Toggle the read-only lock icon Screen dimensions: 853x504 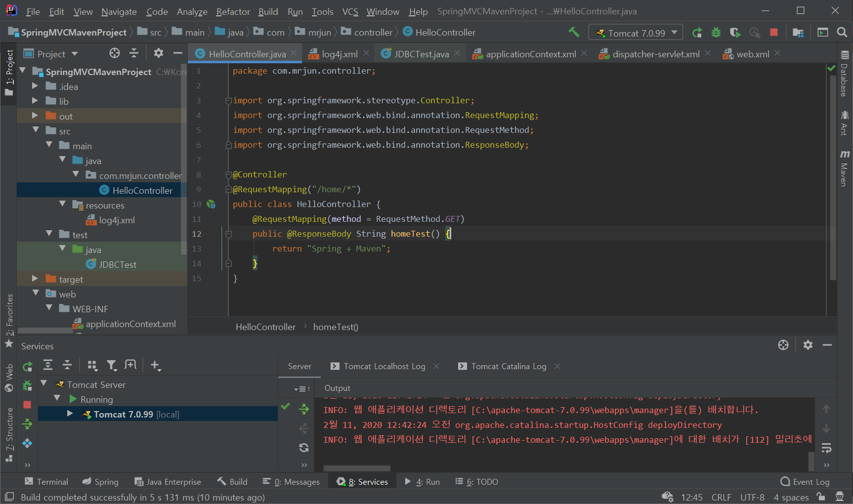(821, 497)
